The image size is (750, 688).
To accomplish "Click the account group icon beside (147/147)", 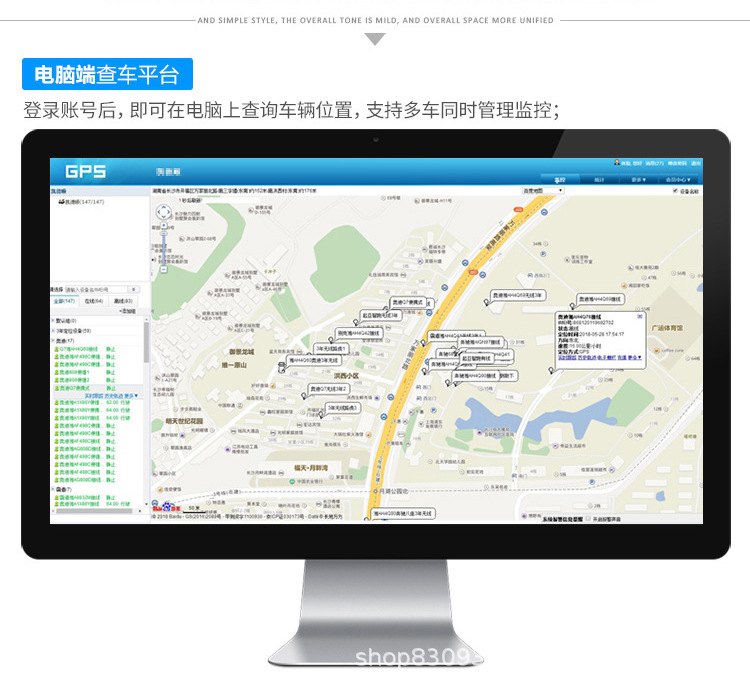I will pyautogui.click(x=61, y=202).
